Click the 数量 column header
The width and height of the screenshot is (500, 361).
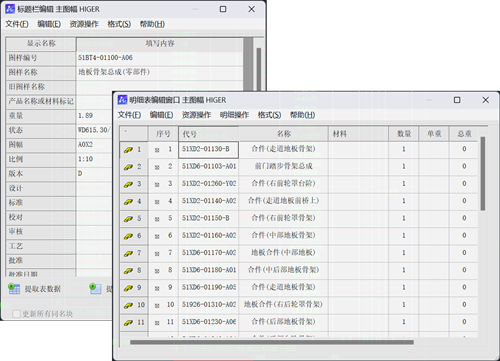tap(404, 134)
